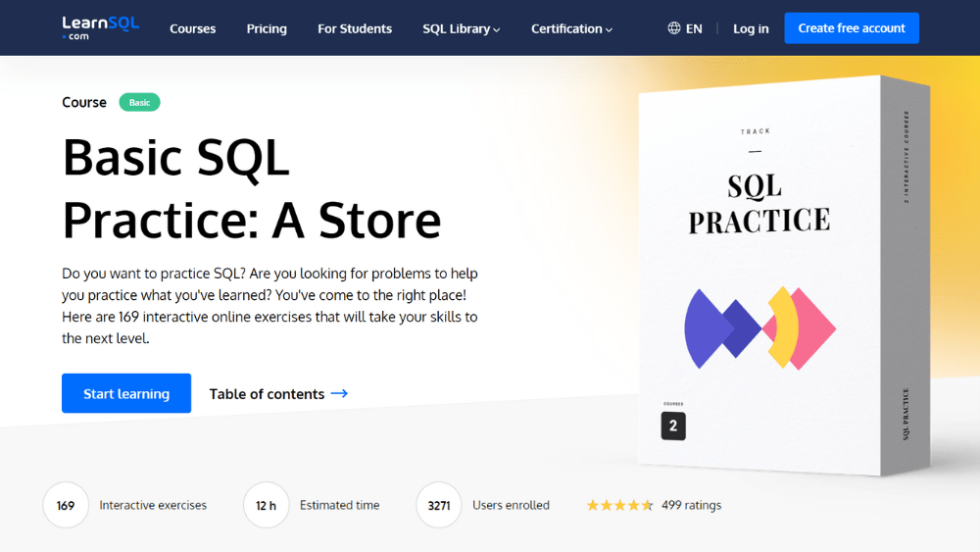Open the Courses menu item
The width and height of the screenshot is (980, 552).
point(192,28)
